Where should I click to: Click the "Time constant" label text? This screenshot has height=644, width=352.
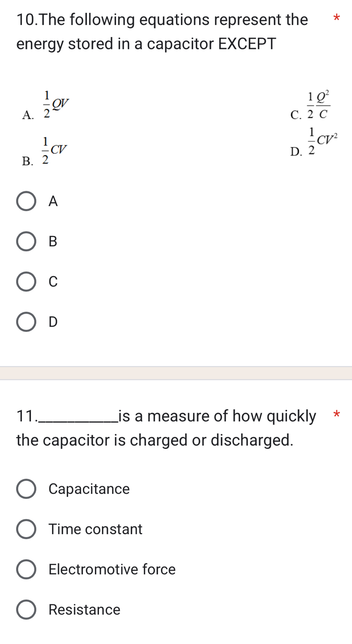95,529
